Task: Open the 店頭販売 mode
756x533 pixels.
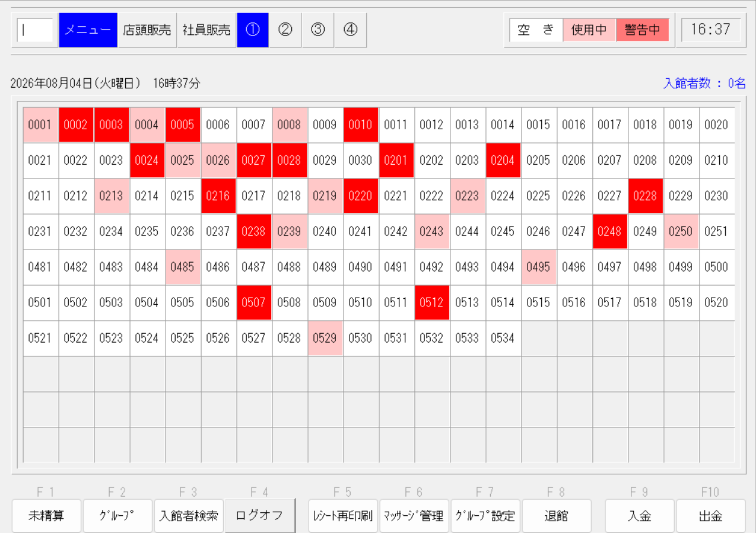Action: [x=147, y=30]
